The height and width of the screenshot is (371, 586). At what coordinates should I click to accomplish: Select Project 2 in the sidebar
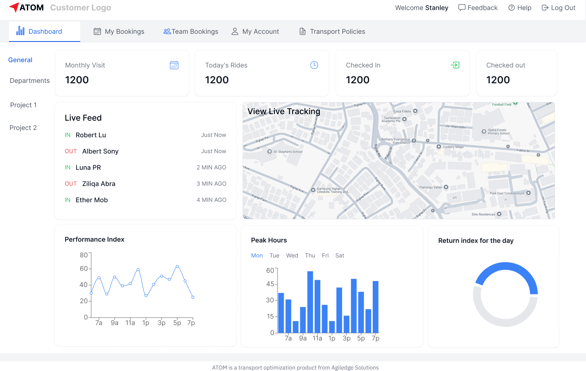[x=23, y=128]
